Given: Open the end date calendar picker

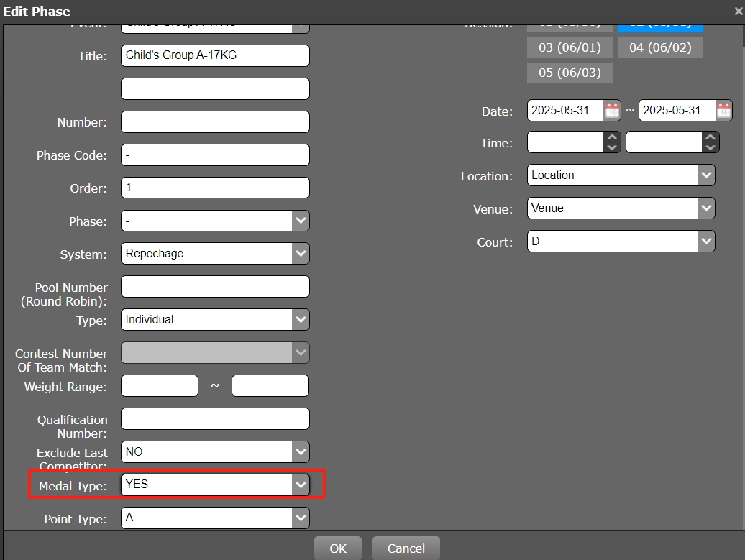Looking at the screenshot, I should (x=723, y=111).
